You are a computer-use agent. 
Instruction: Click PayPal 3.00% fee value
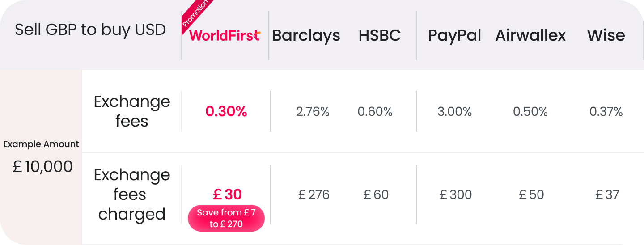point(454,112)
